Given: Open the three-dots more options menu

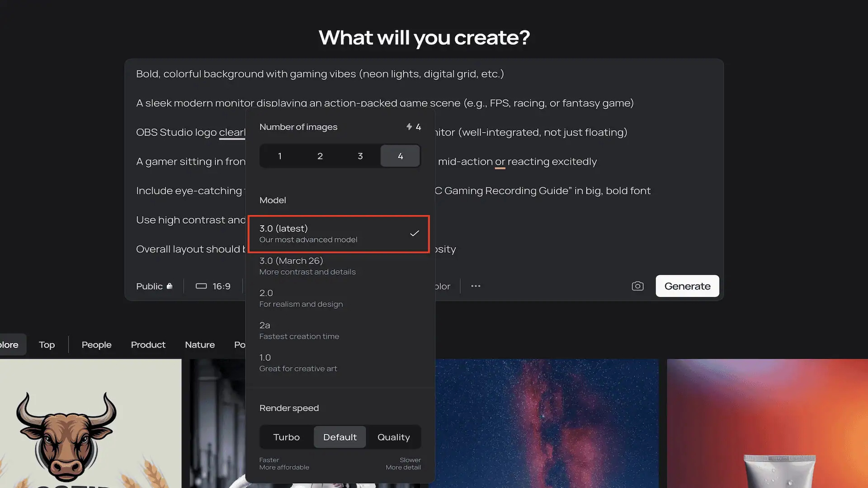Looking at the screenshot, I should point(476,286).
